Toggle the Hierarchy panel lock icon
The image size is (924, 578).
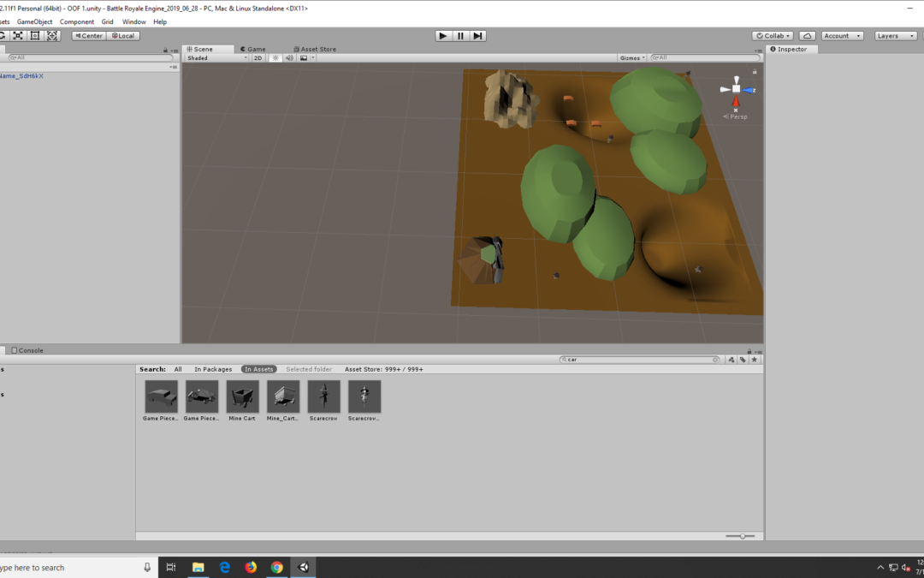coord(166,51)
